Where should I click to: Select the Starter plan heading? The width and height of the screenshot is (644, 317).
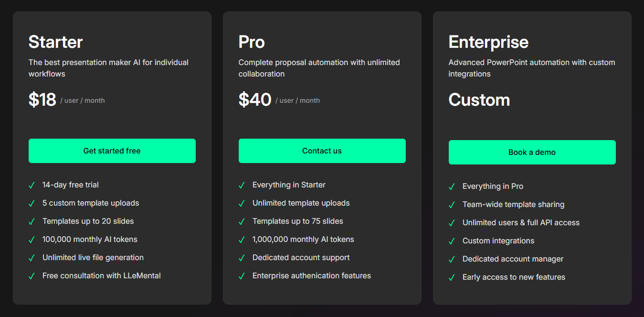[x=55, y=42]
